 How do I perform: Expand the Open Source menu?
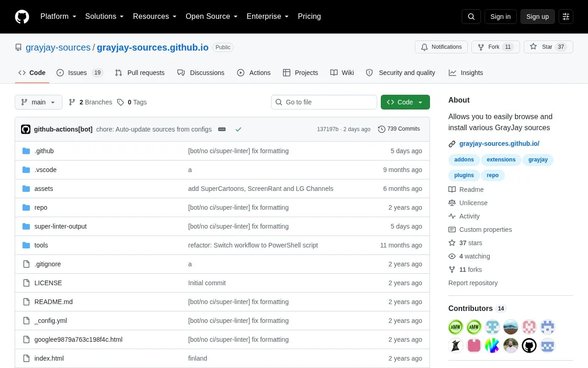click(x=212, y=17)
